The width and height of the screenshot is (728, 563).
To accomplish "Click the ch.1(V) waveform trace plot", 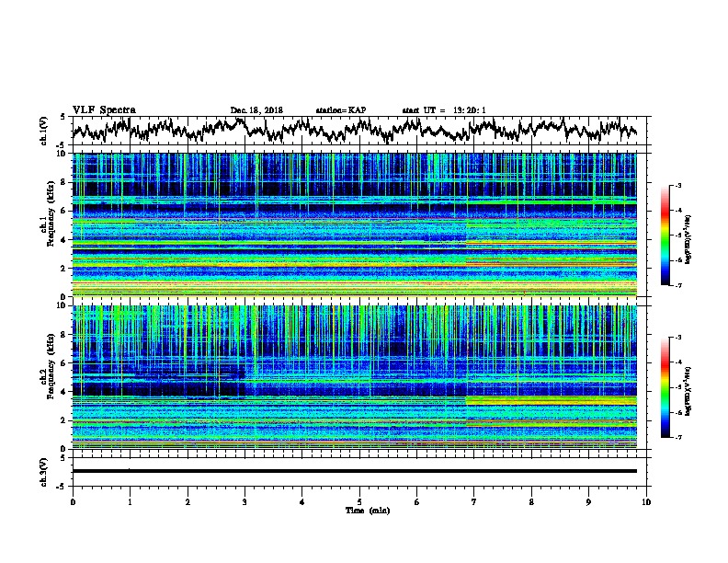I will click(354, 130).
